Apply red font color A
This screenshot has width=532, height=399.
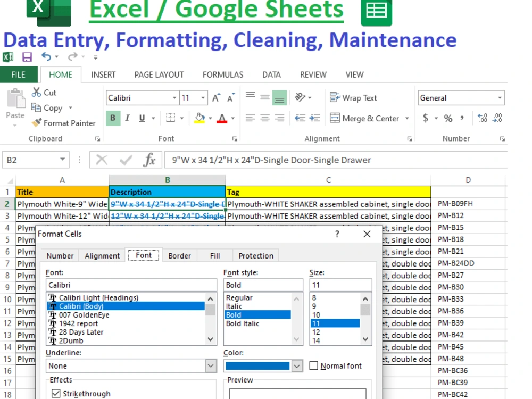pyautogui.click(x=222, y=118)
